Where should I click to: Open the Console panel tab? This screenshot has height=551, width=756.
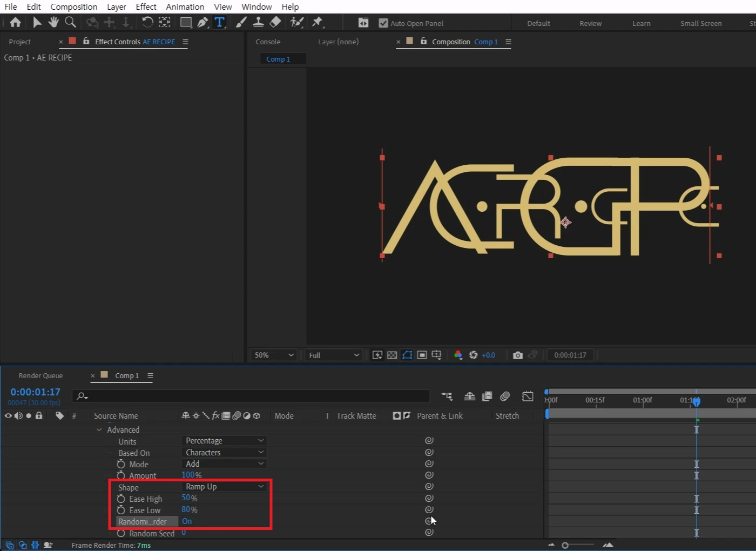click(268, 42)
